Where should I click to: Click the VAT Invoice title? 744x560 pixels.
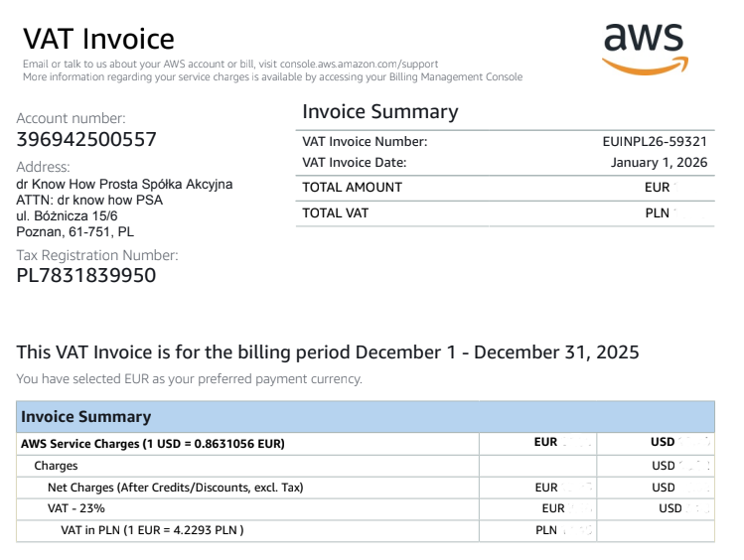tap(98, 39)
